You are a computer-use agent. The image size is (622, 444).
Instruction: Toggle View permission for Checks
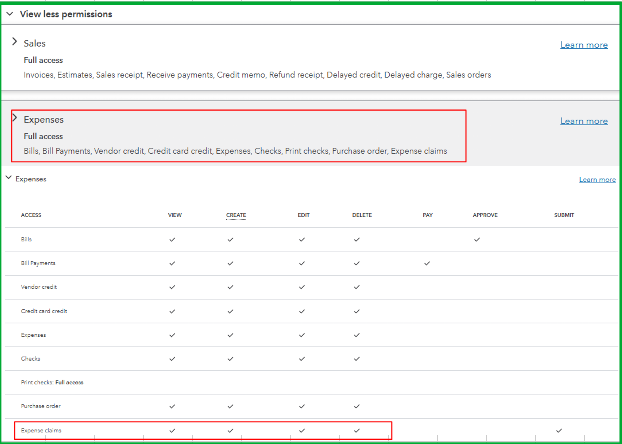[172, 358]
